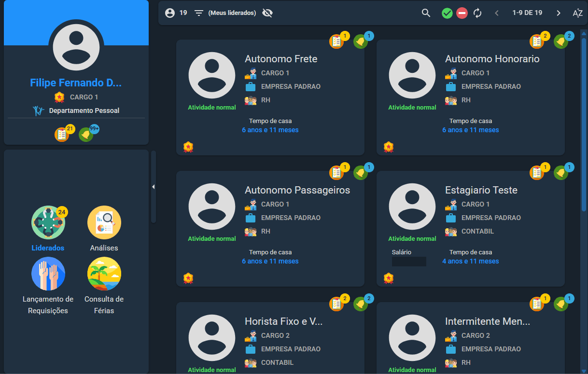Open the search magnifier in top toolbar

[426, 13]
